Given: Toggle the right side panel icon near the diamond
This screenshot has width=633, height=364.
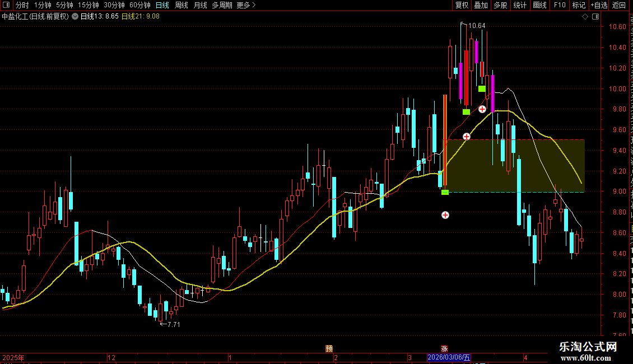Looking at the screenshot, I should [595, 17].
